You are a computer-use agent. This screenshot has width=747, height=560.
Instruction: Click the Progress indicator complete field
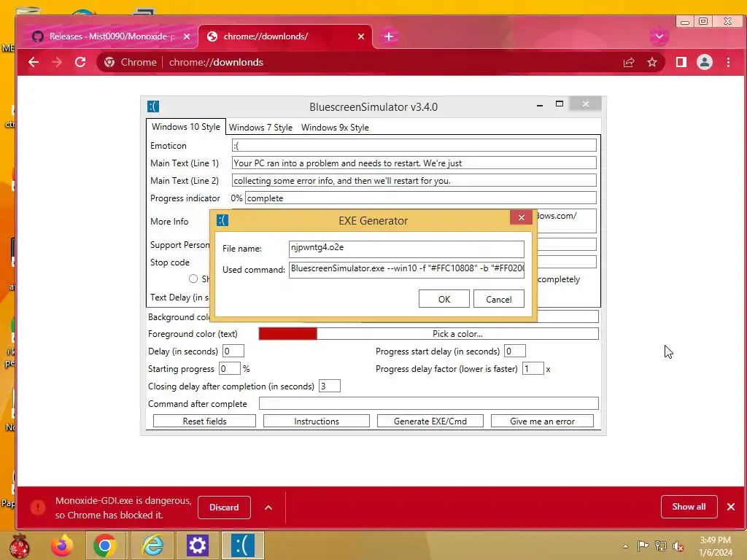point(421,198)
